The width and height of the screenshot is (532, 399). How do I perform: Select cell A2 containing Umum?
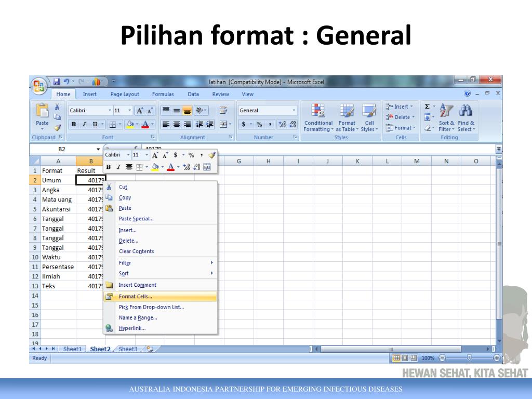58,180
